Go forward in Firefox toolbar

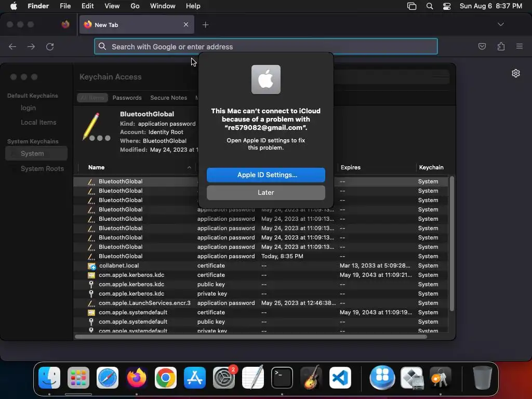click(31, 46)
